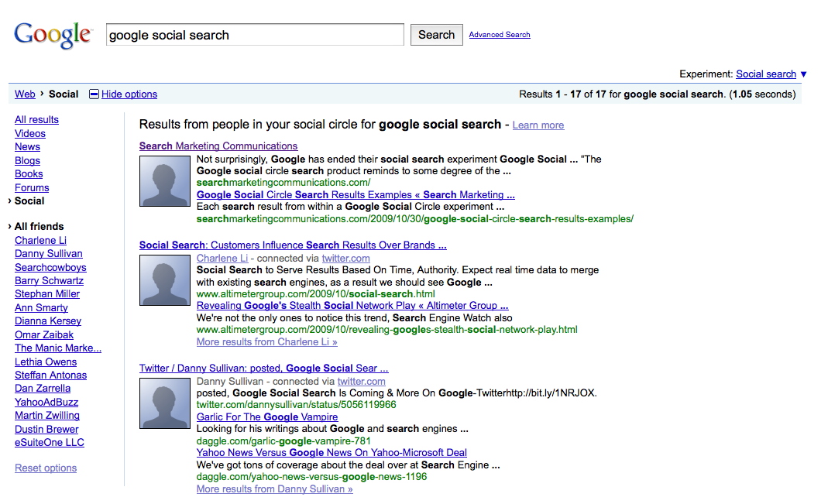The height and width of the screenshot is (504, 828).
Task: Open the Advanced Search link
Action: coord(500,35)
